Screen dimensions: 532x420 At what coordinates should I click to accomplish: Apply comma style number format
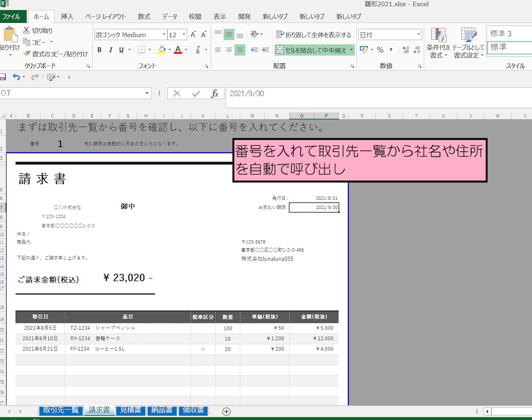coord(391,50)
